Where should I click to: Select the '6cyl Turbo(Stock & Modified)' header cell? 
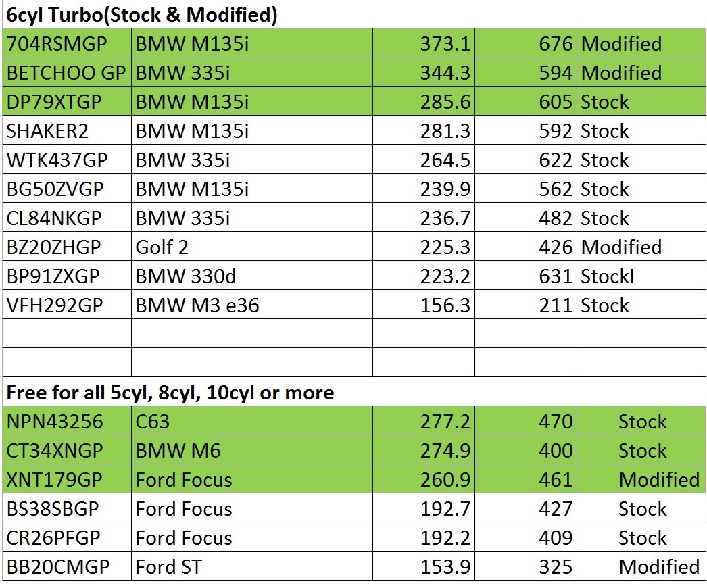(x=142, y=15)
